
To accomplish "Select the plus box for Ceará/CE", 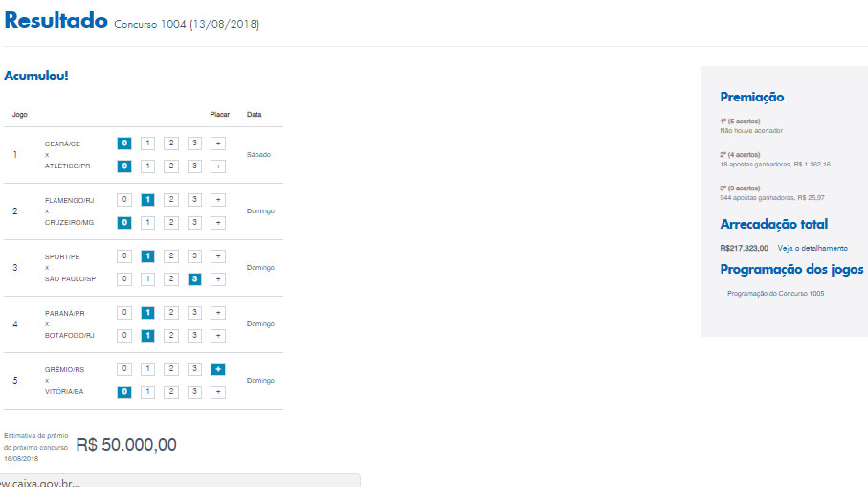I will [x=218, y=144].
